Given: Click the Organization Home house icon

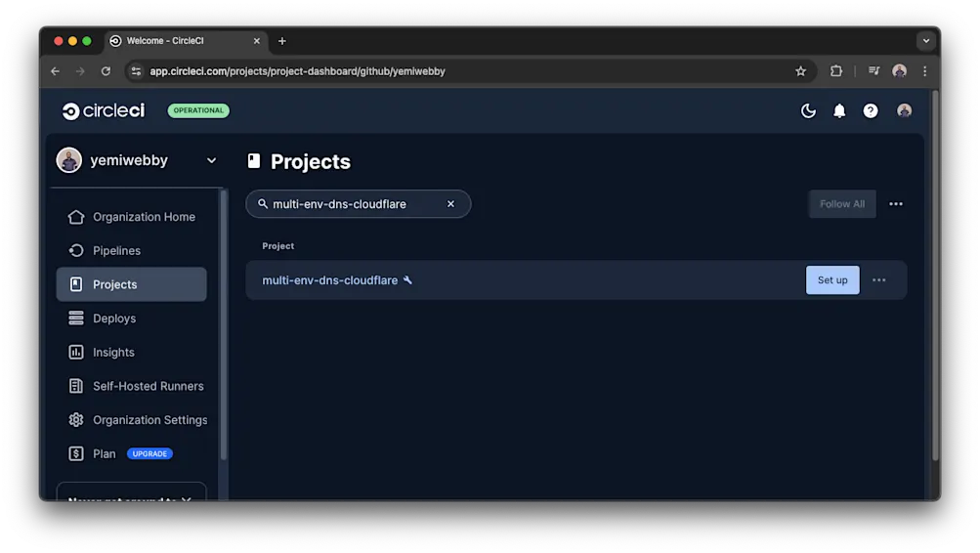Looking at the screenshot, I should [76, 217].
